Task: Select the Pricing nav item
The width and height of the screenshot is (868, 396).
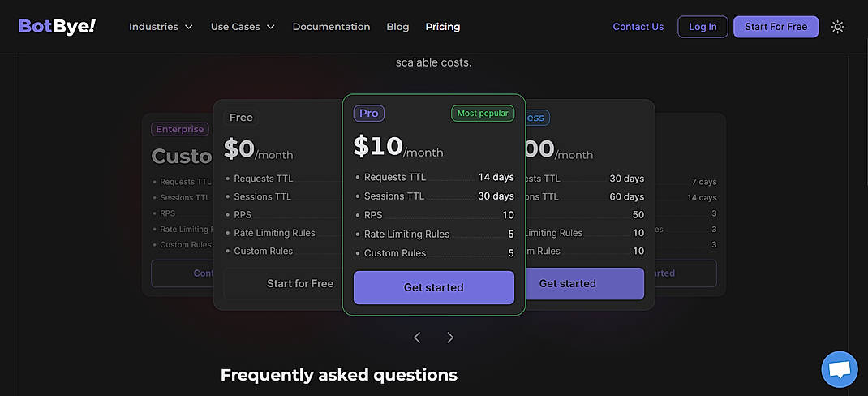Action: pyautogui.click(x=442, y=27)
